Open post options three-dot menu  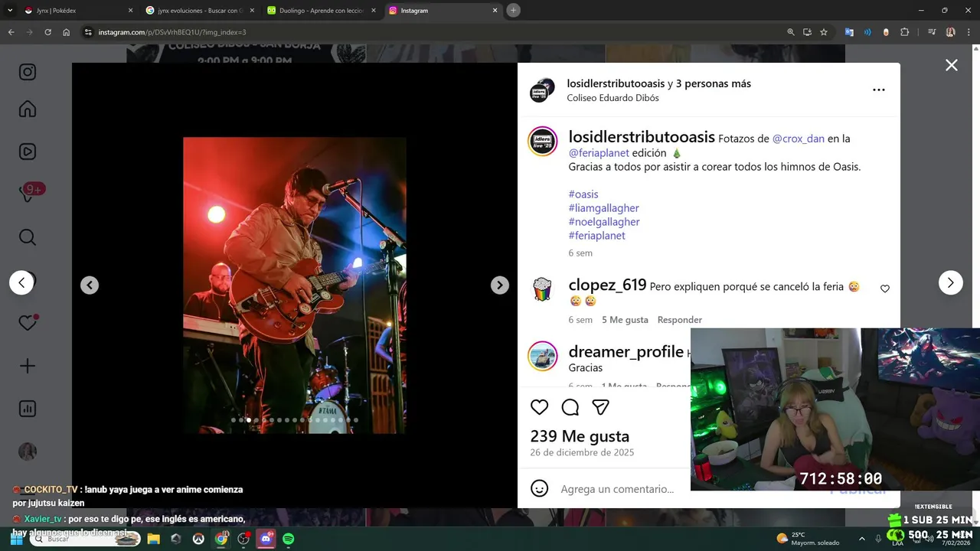tap(879, 90)
